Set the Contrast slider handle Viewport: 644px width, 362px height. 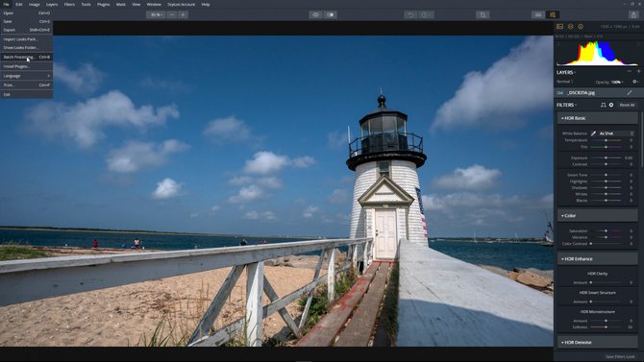pyautogui.click(x=606, y=164)
